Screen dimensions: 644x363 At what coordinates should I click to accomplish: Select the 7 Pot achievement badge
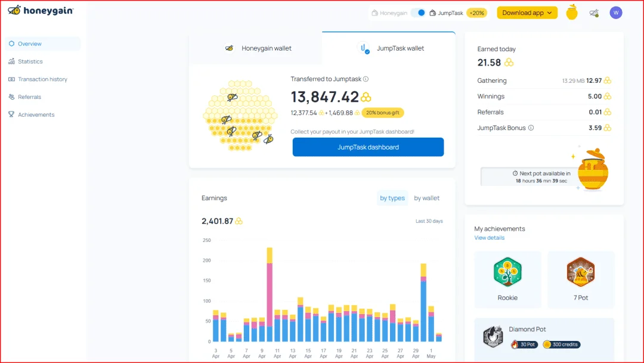(581, 280)
